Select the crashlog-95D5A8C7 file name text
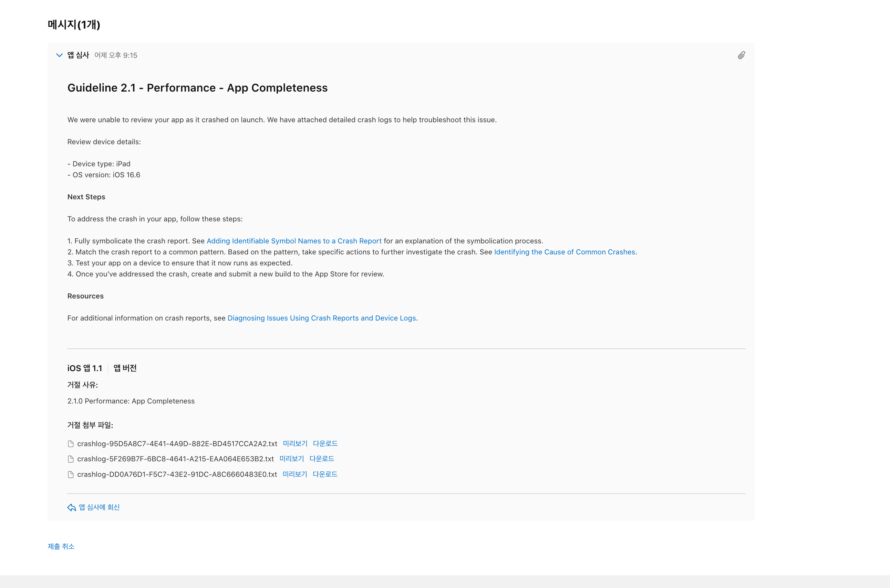 (177, 443)
